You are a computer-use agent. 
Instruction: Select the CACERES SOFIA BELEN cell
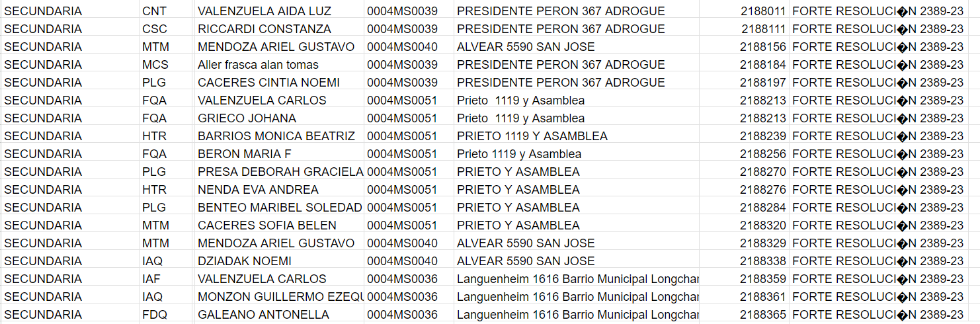coord(267,225)
